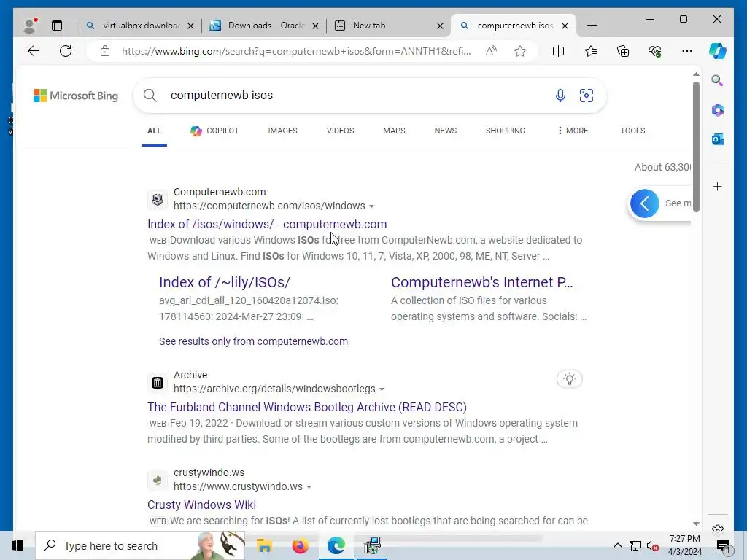Add this page to favorites with the star

pyautogui.click(x=519, y=51)
